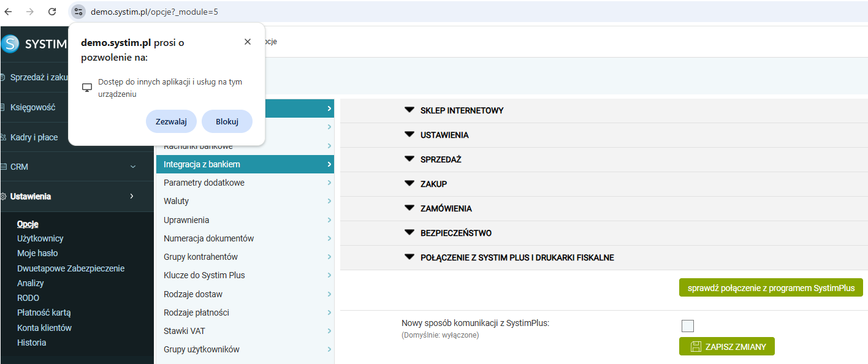Viewport: 868px width, 364px height.
Task: Click the floppy disk icon on Zapisz zmiany
Action: [x=696, y=347]
